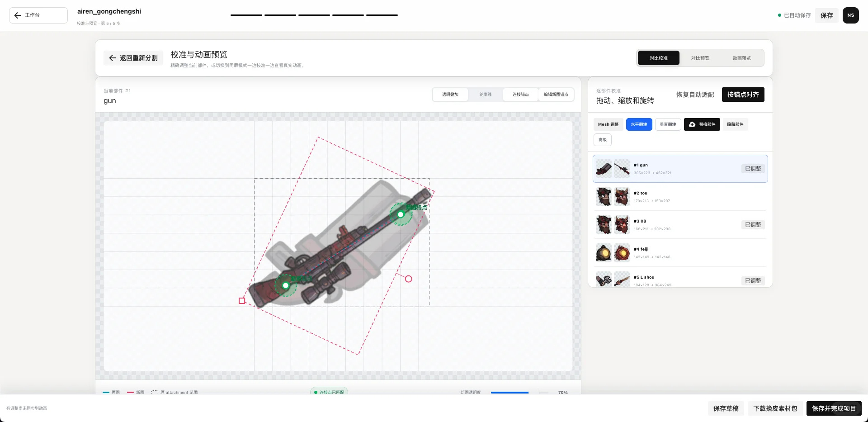
Task: Click the original wrench thumbnail in row #5 L shou
Action: (604, 280)
